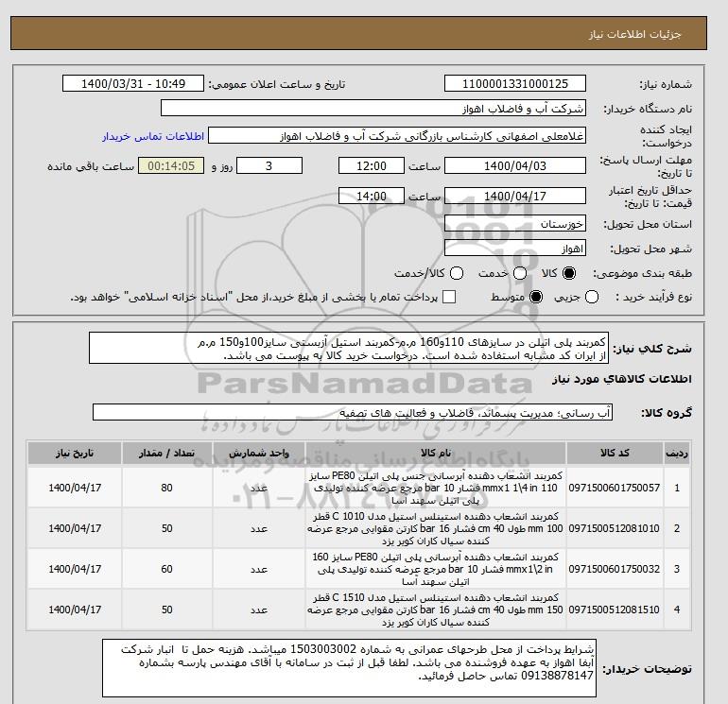Click the price validity time 14:00
The height and width of the screenshot is (704, 728).
point(372,196)
